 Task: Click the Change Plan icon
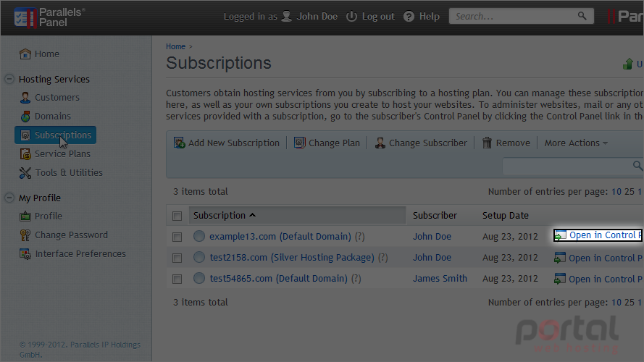point(299,143)
